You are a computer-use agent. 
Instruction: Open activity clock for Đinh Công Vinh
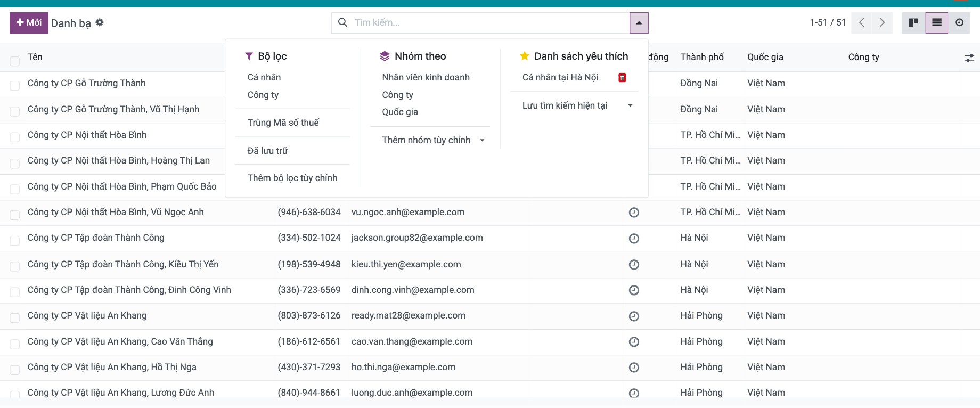pos(634,290)
